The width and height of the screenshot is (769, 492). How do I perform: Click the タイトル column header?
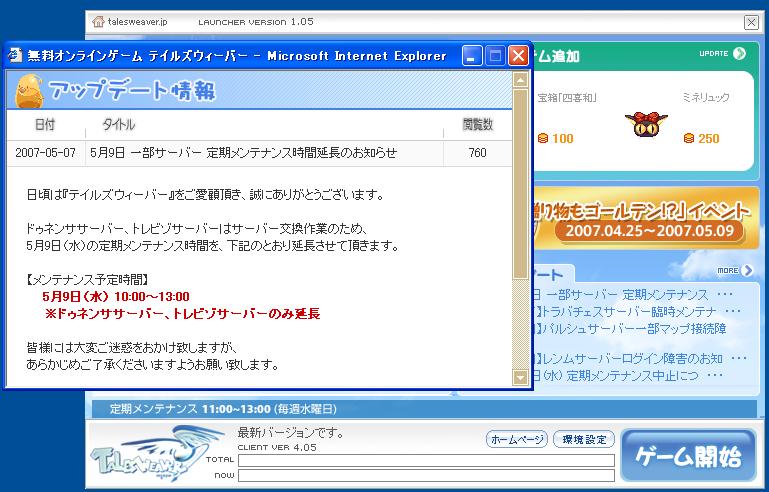pyautogui.click(x=118, y=125)
